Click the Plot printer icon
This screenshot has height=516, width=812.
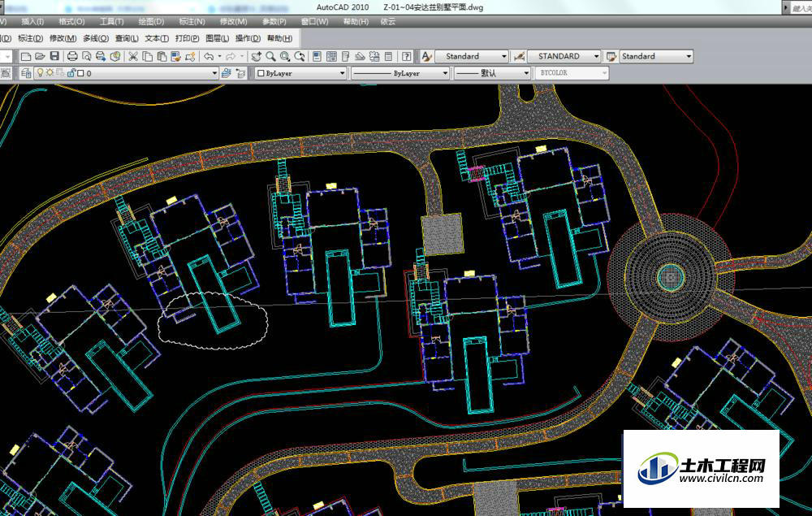click(x=72, y=56)
